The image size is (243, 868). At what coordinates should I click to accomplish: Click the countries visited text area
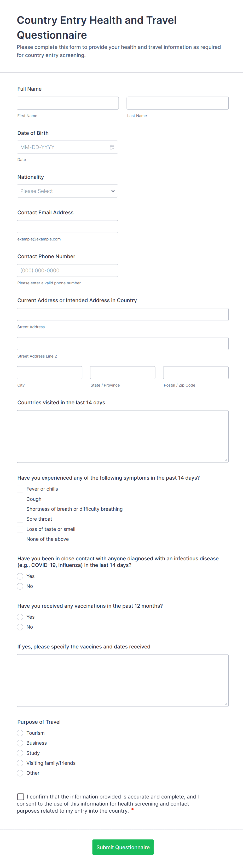tap(122, 436)
